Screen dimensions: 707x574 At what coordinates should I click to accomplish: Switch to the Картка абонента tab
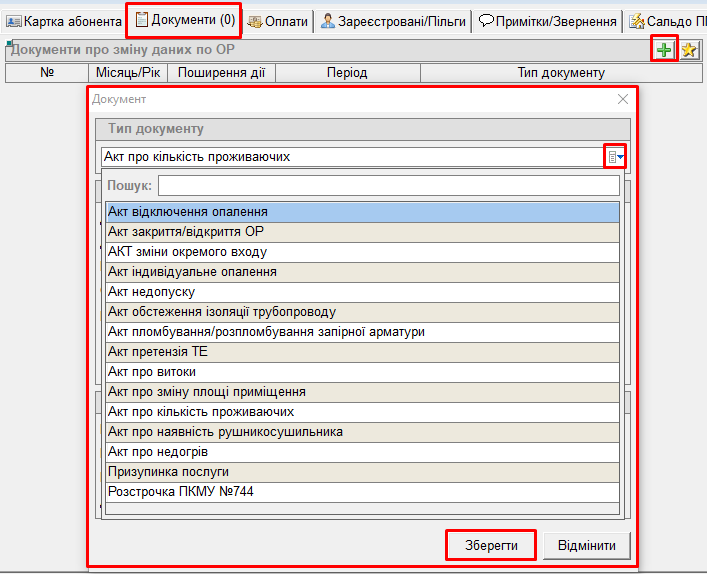64,20
